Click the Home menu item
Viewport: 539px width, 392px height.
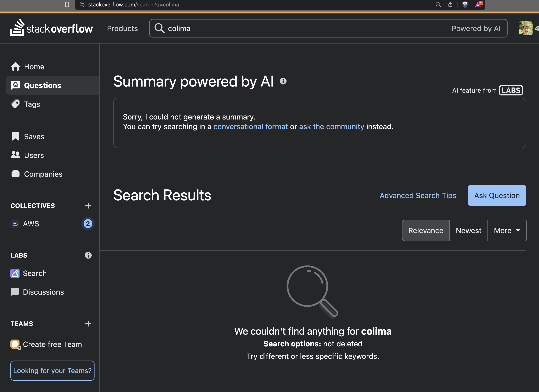pyautogui.click(x=34, y=66)
